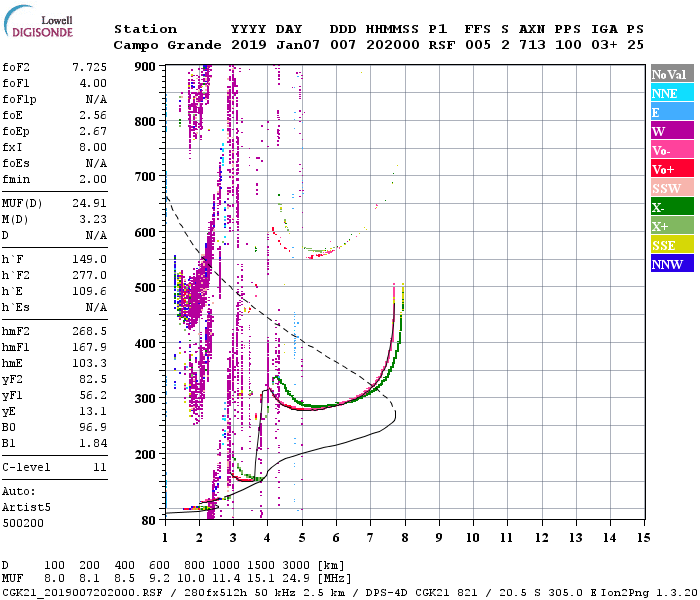Select the NNW blue legend swatch
Image resolution: width=700 pixels, height=600 pixels.
pos(672,263)
